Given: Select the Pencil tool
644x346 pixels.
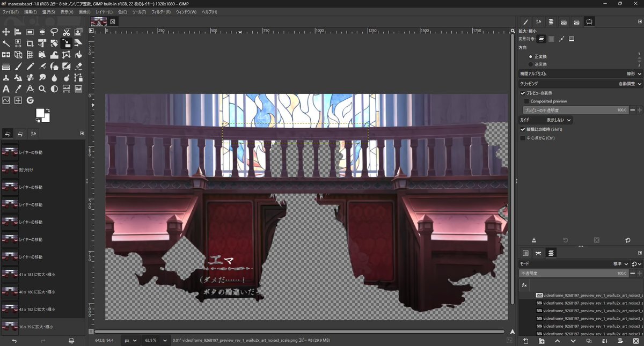Looking at the screenshot, I should (x=30, y=67).
